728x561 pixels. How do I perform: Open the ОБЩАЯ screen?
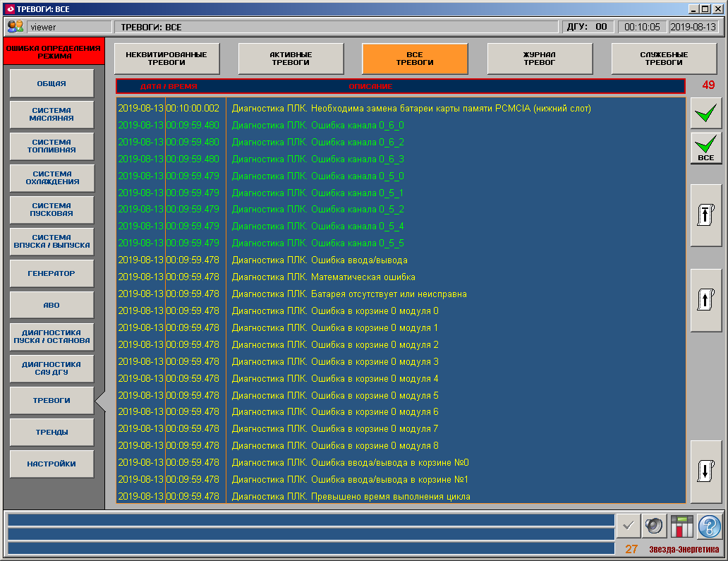click(x=51, y=83)
